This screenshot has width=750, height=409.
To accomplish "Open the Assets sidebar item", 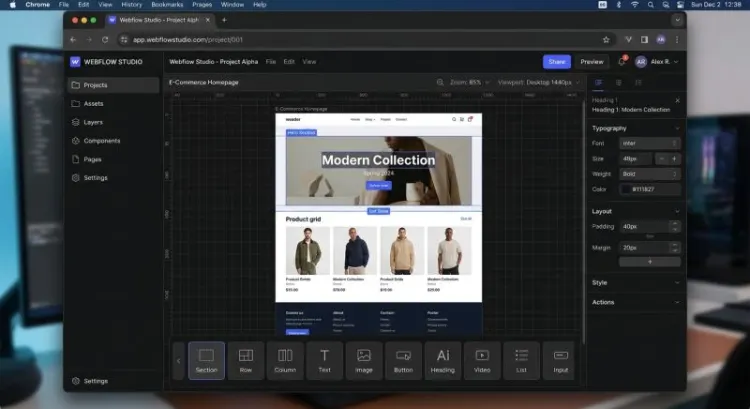I will pyautogui.click(x=113, y=104).
